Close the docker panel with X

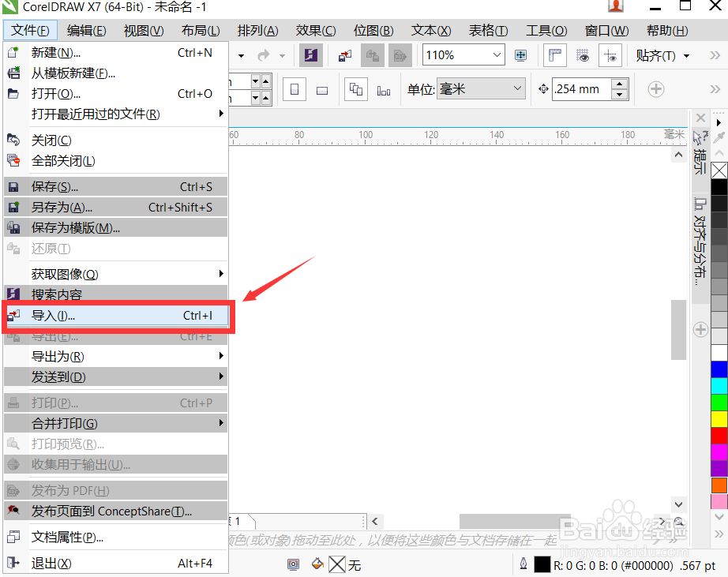[x=700, y=118]
